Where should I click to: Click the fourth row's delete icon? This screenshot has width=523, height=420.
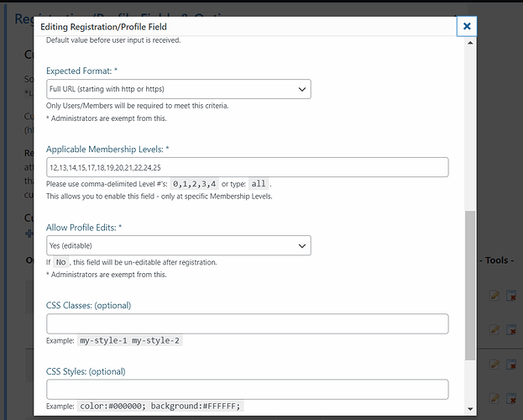pos(511,398)
